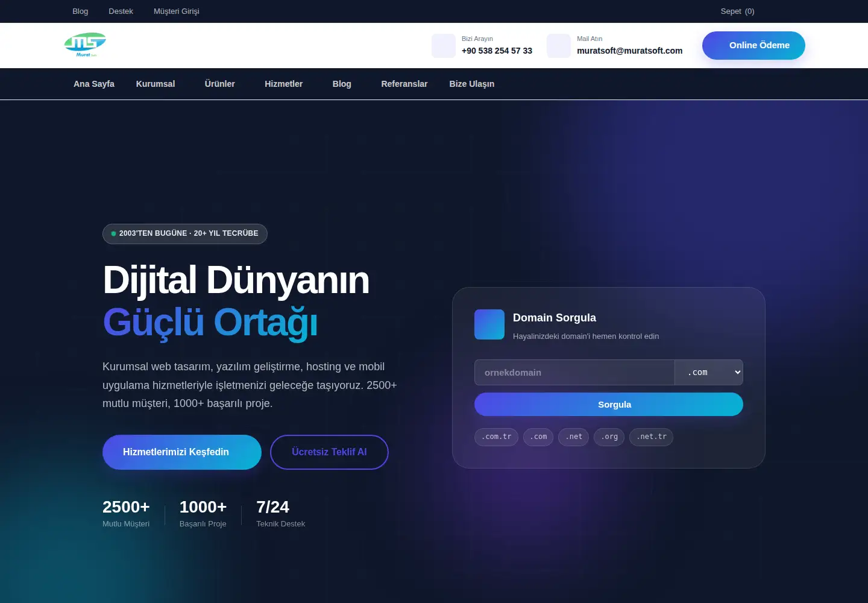Open the Destek link
868x603 pixels.
(121, 11)
